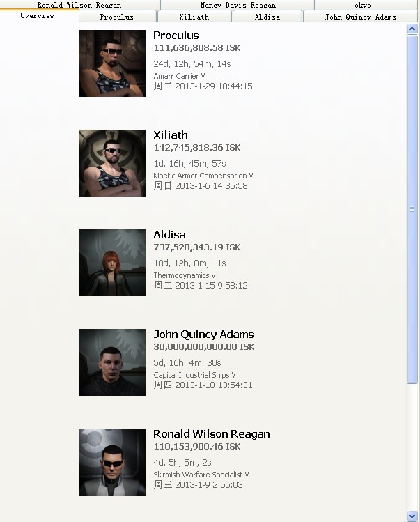The height and width of the screenshot is (522, 420).
Task: Open John Quincy Adams portrait
Action: point(112,362)
